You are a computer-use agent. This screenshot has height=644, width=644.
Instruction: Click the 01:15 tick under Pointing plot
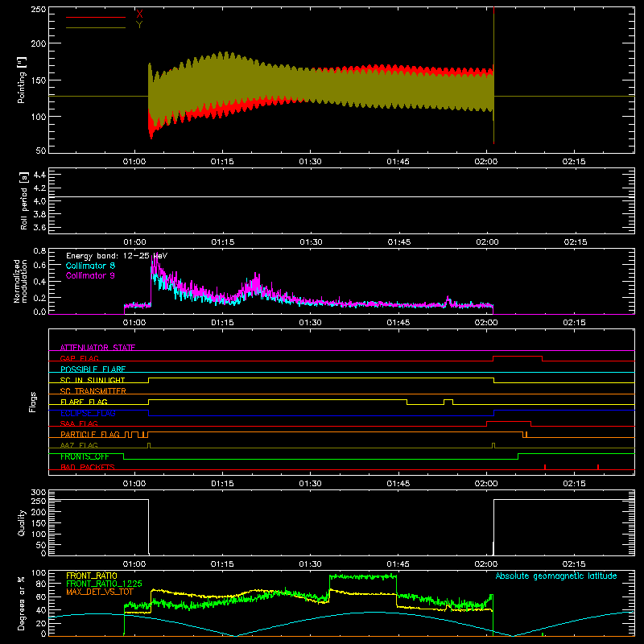point(222,162)
